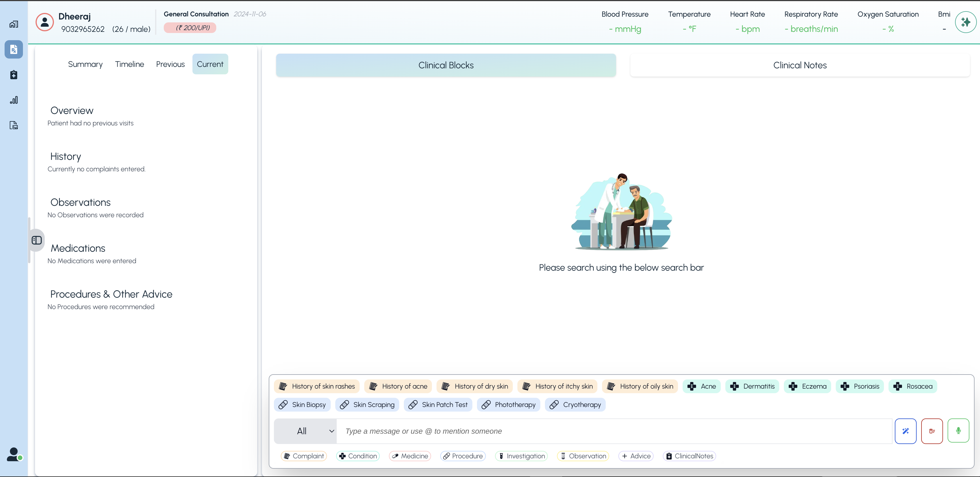Open the analytics bar chart sidebar icon
Image resolution: width=980 pixels, height=477 pixels.
[14, 100]
